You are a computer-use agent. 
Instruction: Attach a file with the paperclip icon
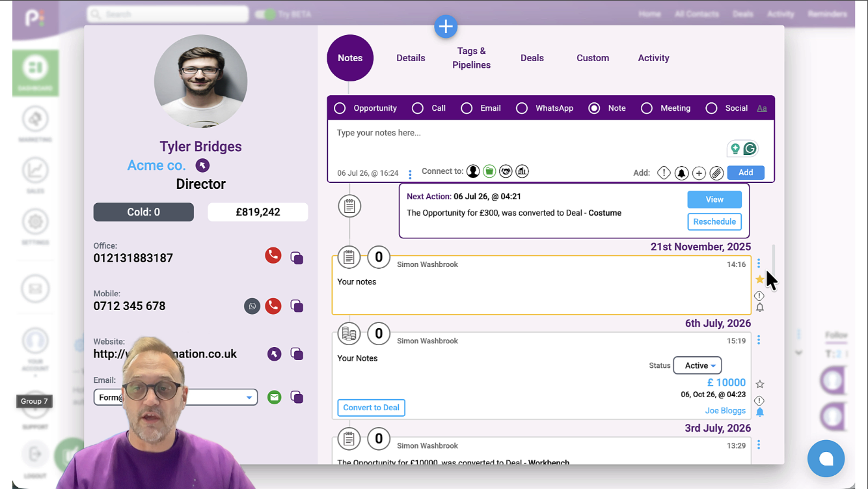716,173
